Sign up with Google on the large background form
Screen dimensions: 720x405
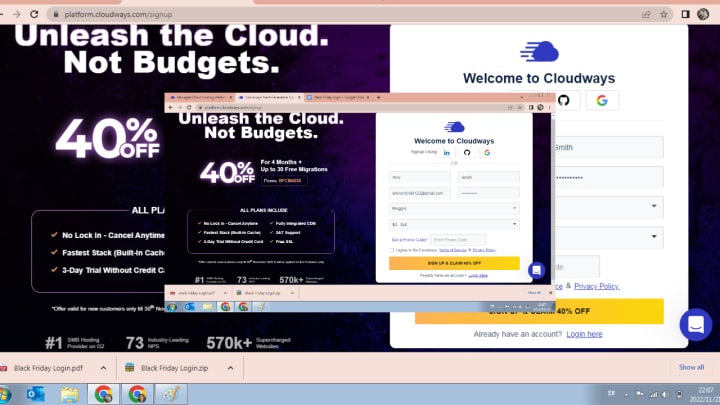(602, 100)
